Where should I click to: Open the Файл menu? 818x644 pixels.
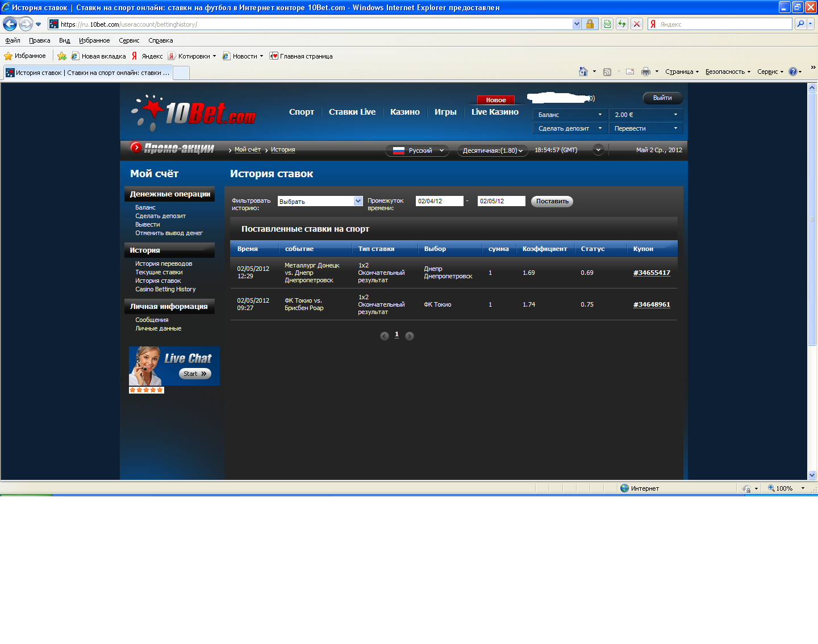(x=12, y=40)
